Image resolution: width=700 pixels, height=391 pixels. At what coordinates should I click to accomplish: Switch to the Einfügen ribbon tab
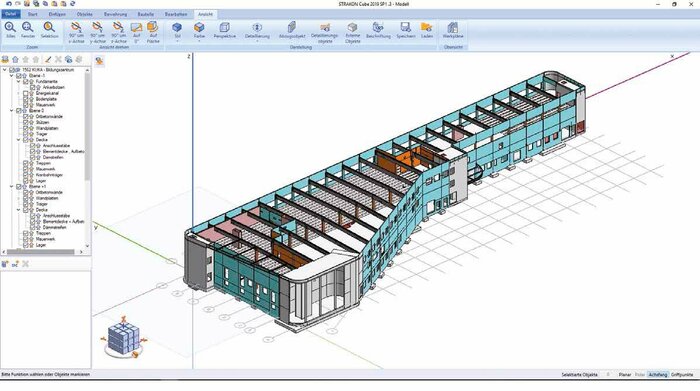pos(57,14)
